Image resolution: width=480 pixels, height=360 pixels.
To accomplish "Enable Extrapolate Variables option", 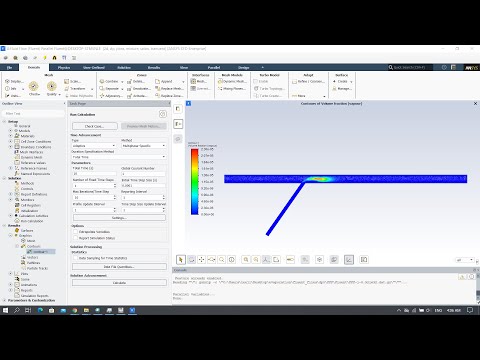I will pyautogui.click(x=75, y=232).
